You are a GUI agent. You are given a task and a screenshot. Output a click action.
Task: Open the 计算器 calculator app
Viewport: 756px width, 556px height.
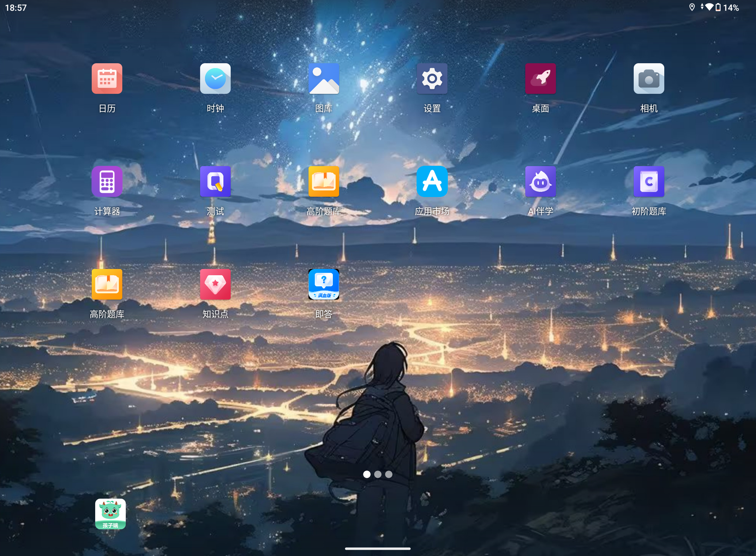[107, 181]
